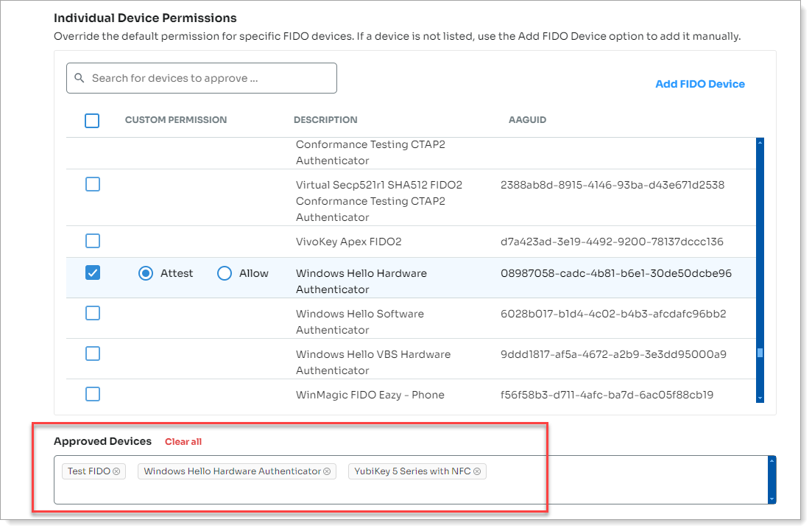This screenshot has height=531, width=812.
Task: Check the VivoKey Apex FIDO2 checkbox
Action: pyautogui.click(x=93, y=242)
